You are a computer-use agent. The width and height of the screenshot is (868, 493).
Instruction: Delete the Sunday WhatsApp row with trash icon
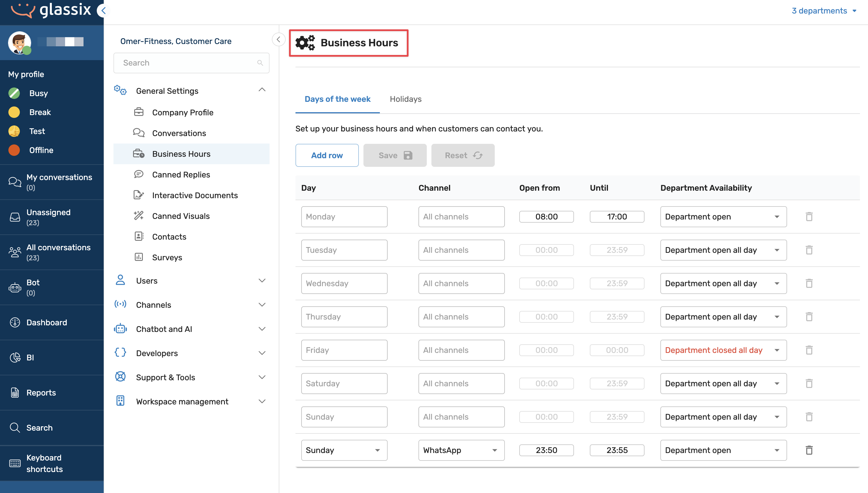(x=809, y=450)
